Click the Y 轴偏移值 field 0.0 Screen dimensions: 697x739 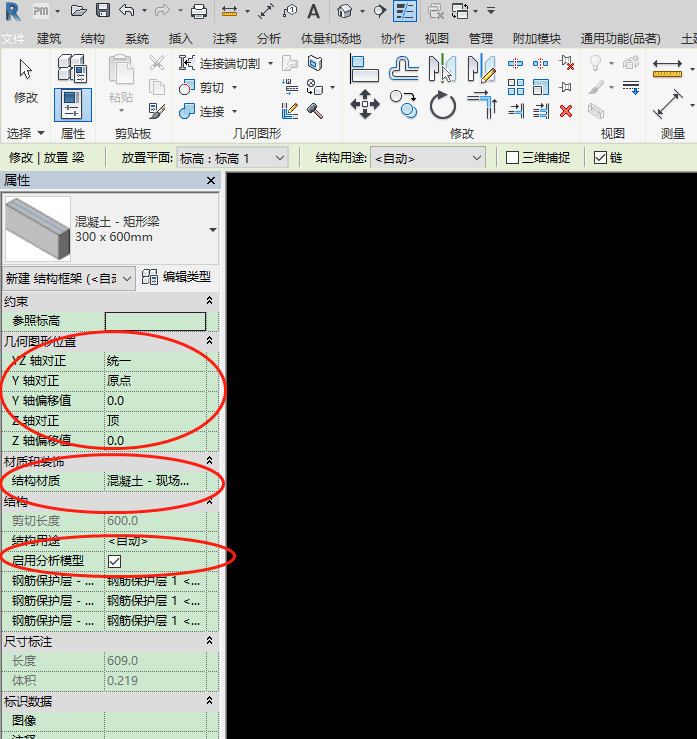(155, 401)
